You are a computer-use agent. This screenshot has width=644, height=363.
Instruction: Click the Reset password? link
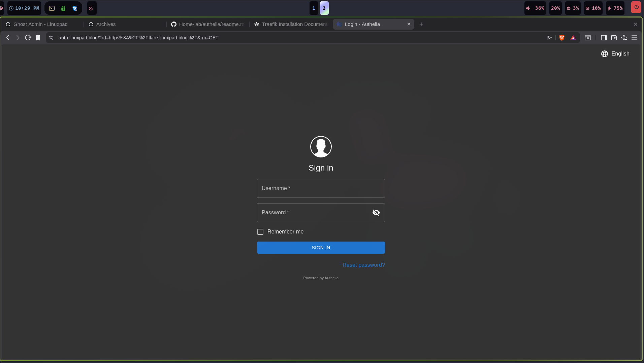click(363, 265)
